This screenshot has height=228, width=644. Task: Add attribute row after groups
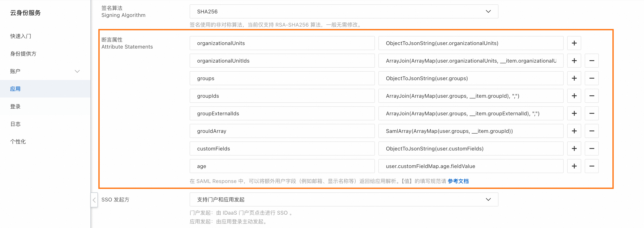pos(574,78)
